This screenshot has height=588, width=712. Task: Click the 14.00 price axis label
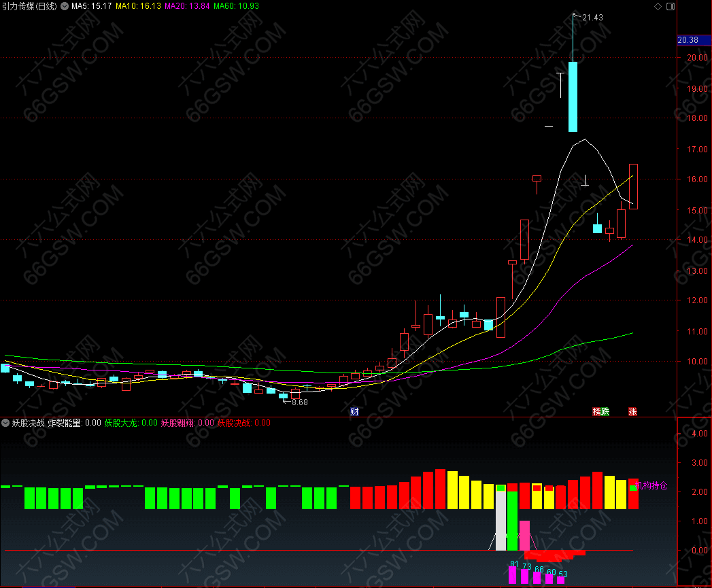(x=697, y=240)
